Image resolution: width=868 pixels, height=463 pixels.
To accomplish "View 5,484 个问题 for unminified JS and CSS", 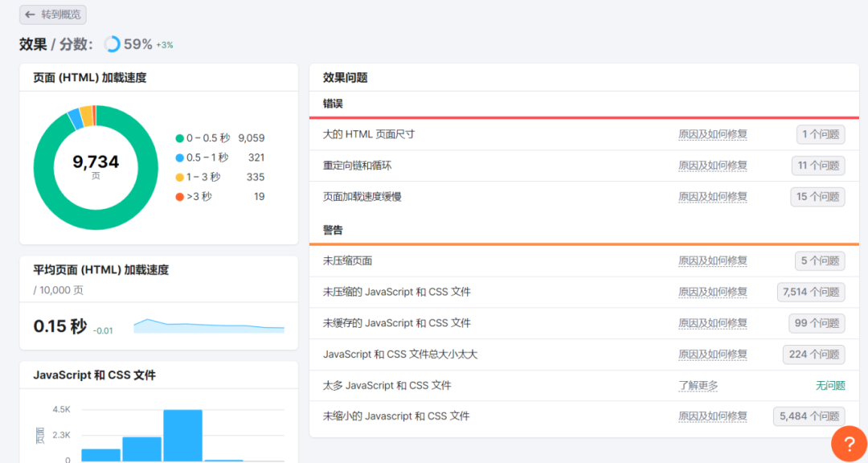I will (809, 416).
